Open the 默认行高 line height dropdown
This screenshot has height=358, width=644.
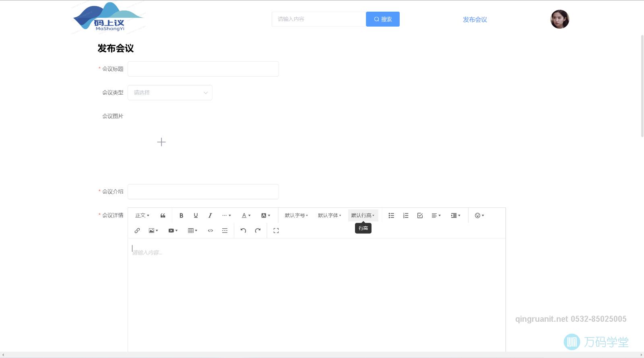363,215
